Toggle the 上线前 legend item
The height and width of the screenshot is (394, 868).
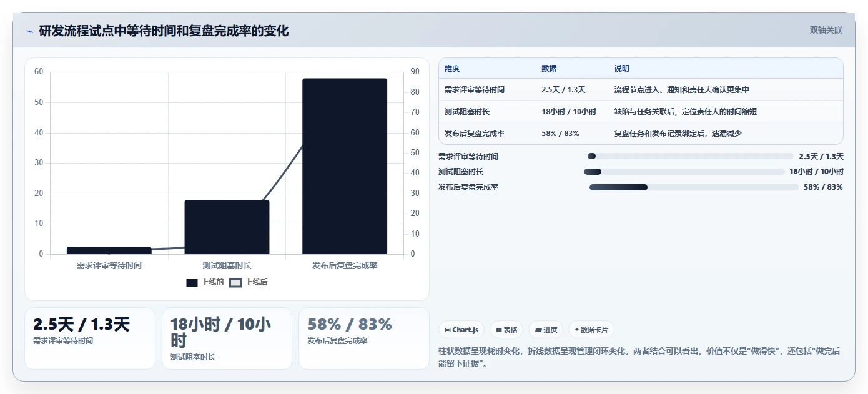[205, 282]
